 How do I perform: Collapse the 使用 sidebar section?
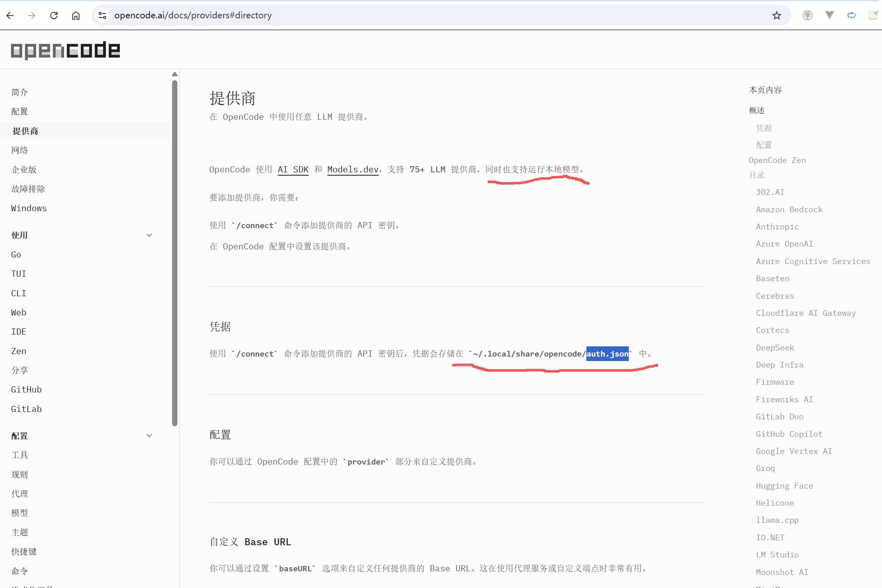[149, 235]
